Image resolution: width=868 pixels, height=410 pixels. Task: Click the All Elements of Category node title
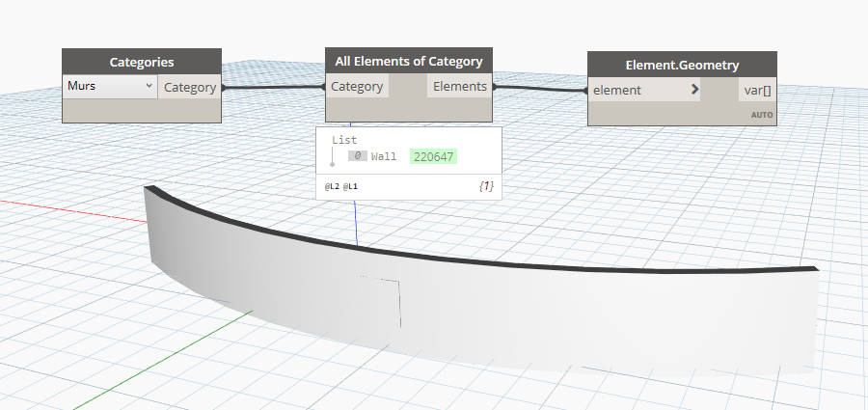(409, 61)
